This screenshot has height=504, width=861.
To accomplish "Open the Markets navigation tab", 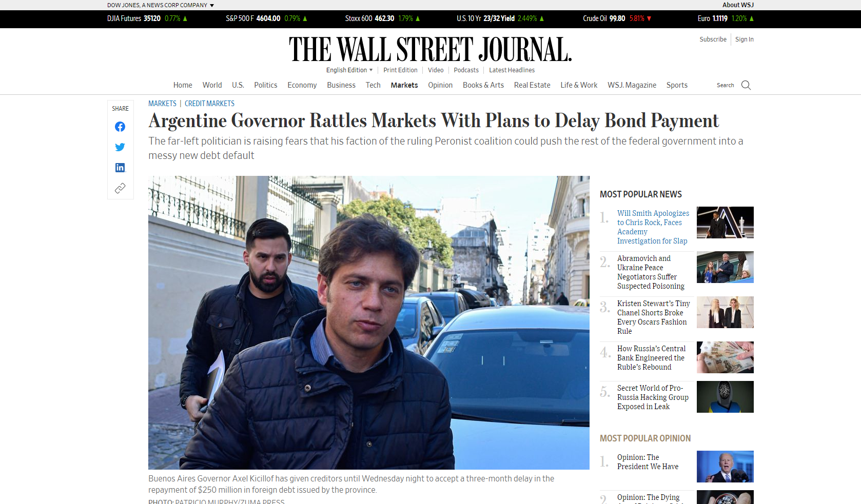I will tap(404, 85).
